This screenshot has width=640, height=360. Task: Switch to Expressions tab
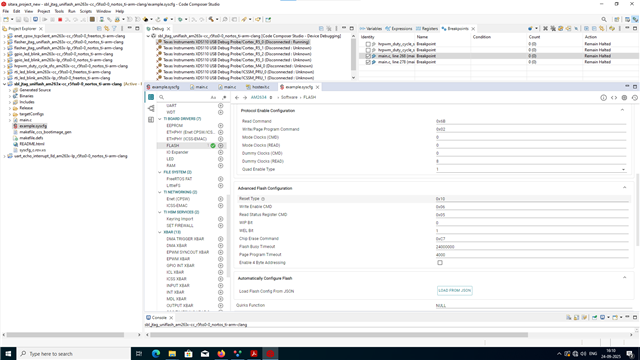[399, 29]
